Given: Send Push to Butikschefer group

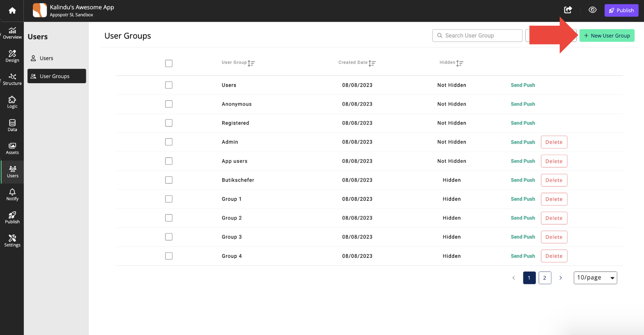Looking at the screenshot, I should (523, 180).
